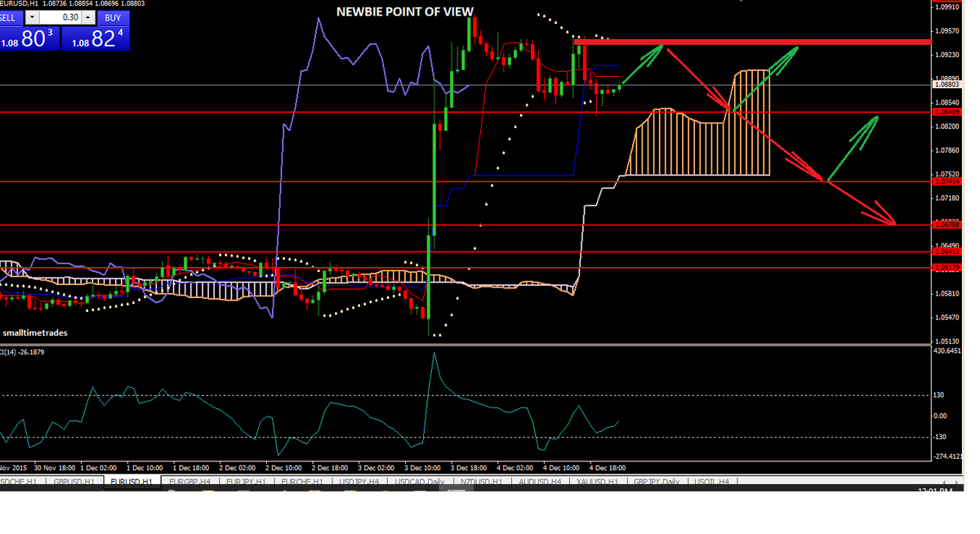This screenshot has height=534, width=980.
Task: Click the SELL one-click trading button
Action: [x=11, y=17]
